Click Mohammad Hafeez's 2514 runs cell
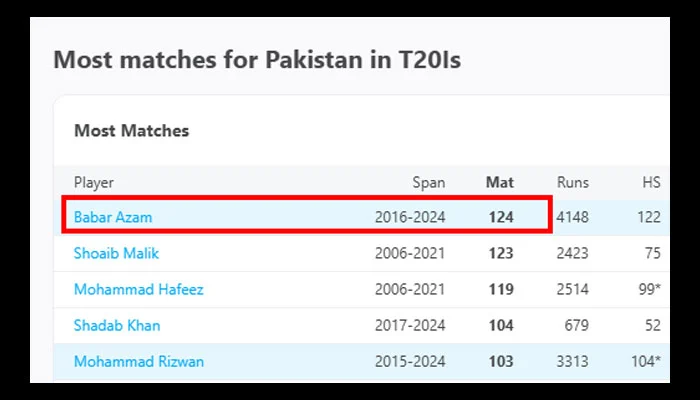 (x=573, y=289)
